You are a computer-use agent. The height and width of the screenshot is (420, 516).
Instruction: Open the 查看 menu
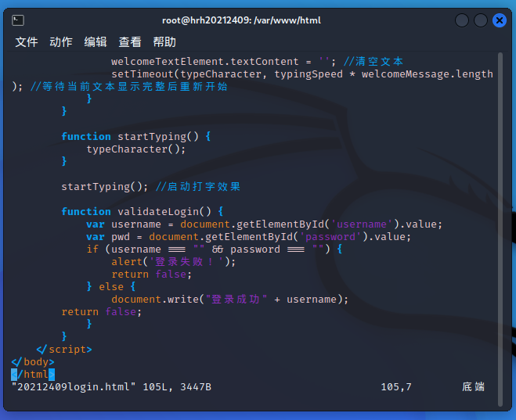pos(130,42)
